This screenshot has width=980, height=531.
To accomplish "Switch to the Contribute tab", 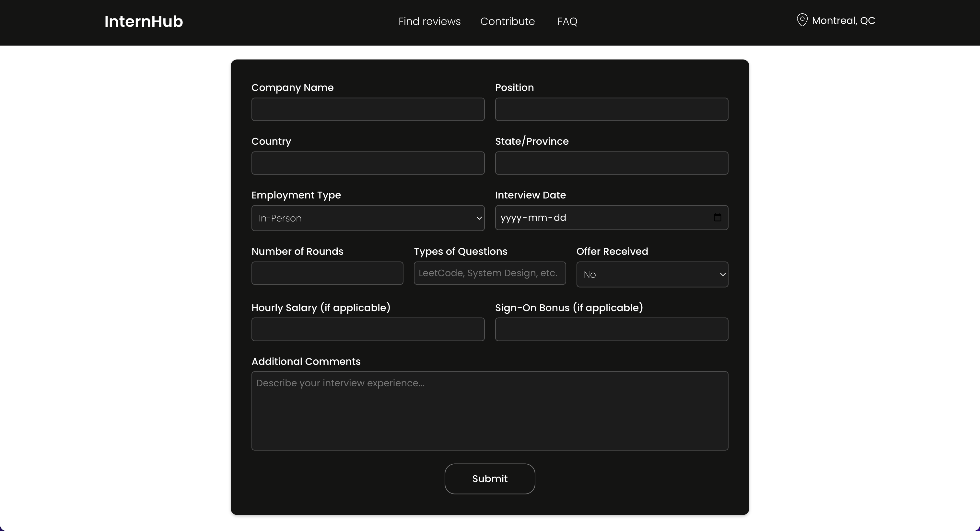I will coord(507,22).
